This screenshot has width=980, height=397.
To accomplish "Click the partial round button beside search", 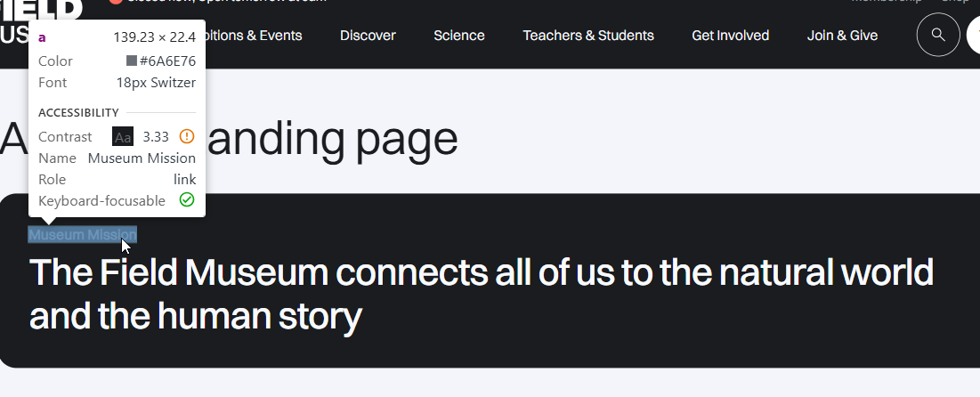I will click(x=973, y=36).
